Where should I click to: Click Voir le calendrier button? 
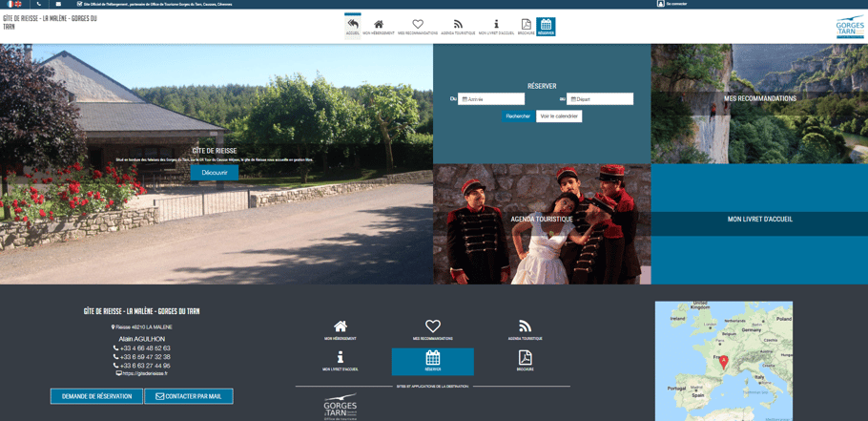coord(559,116)
